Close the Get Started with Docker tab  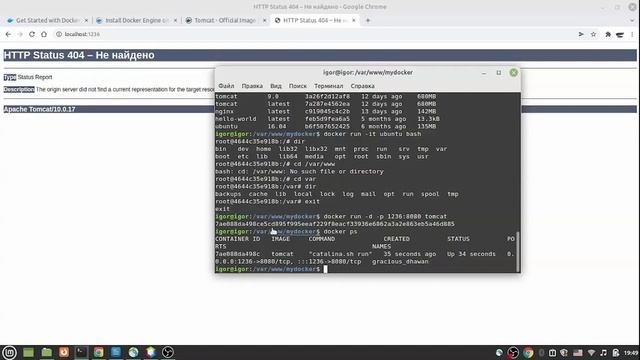click(x=86, y=20)
